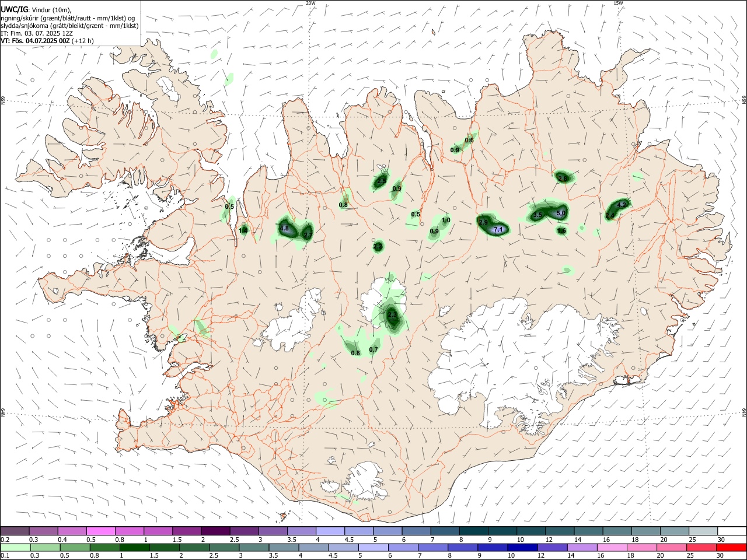Pick lower legend violet swatch 14–16

[582, 547]
